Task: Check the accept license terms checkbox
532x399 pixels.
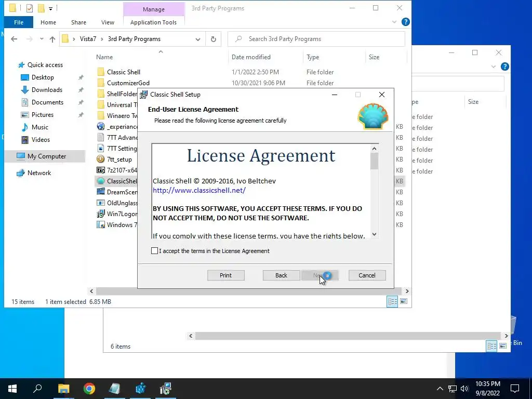Action: [x=154, y=251]
